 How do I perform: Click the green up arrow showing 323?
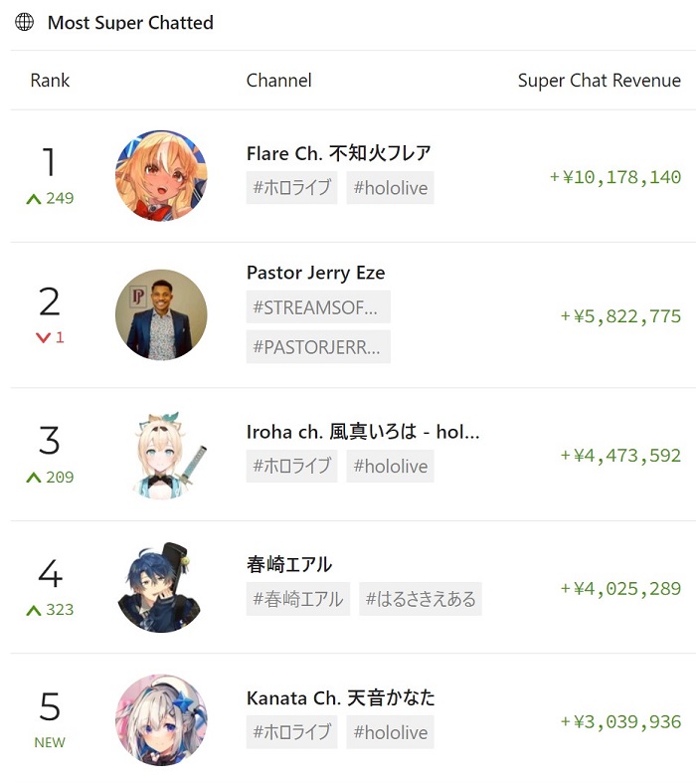[34, 610]
